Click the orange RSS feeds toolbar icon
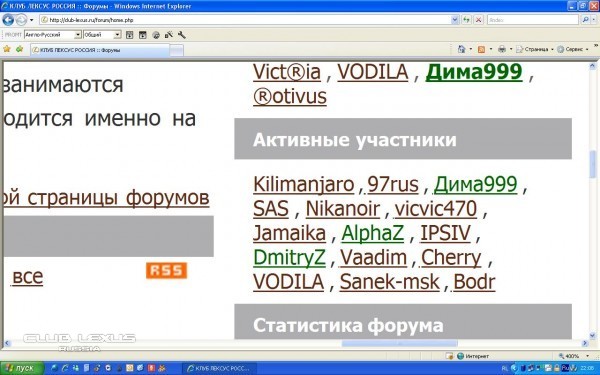Viewport: 600px width, 375px height. [482, 49]
